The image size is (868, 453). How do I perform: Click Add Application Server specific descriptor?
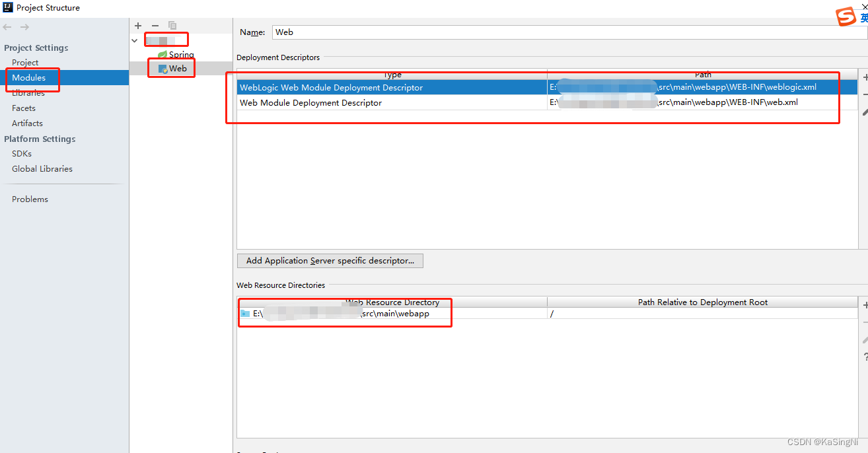pos(330,260)
